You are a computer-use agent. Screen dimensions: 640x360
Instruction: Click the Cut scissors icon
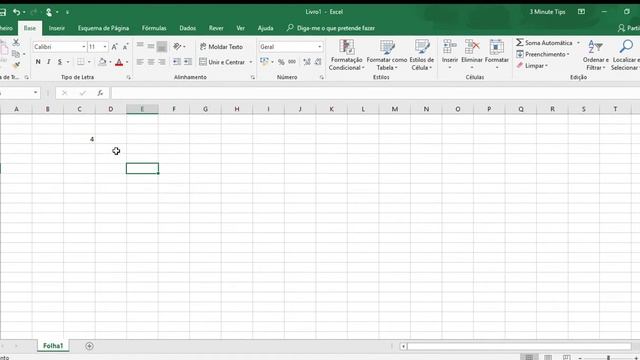[16, 42]
